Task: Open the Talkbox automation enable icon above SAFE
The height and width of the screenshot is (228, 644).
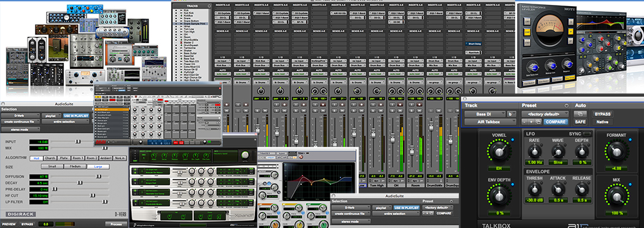Action: click(580, 114)
